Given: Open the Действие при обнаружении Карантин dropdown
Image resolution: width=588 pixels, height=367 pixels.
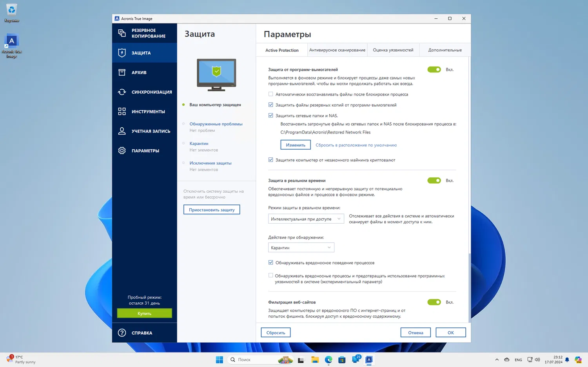Looking at the screenshot, I should (301, 248).
